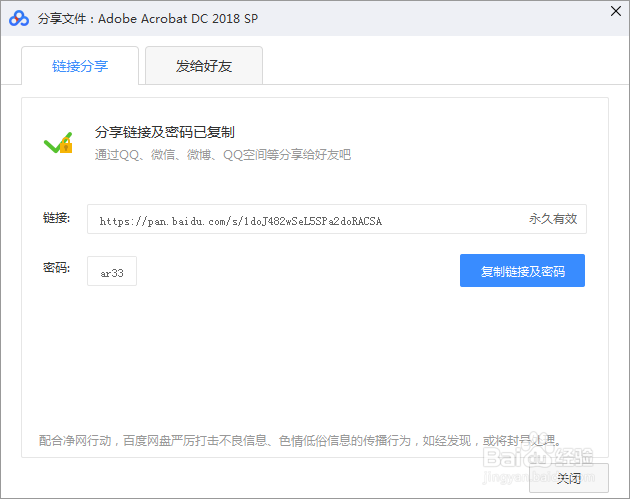Click the 永久有效 validity label
Image resolution: width=630 pixels, height=499 pixels.
pyautogui.click(x=553, y=219)
